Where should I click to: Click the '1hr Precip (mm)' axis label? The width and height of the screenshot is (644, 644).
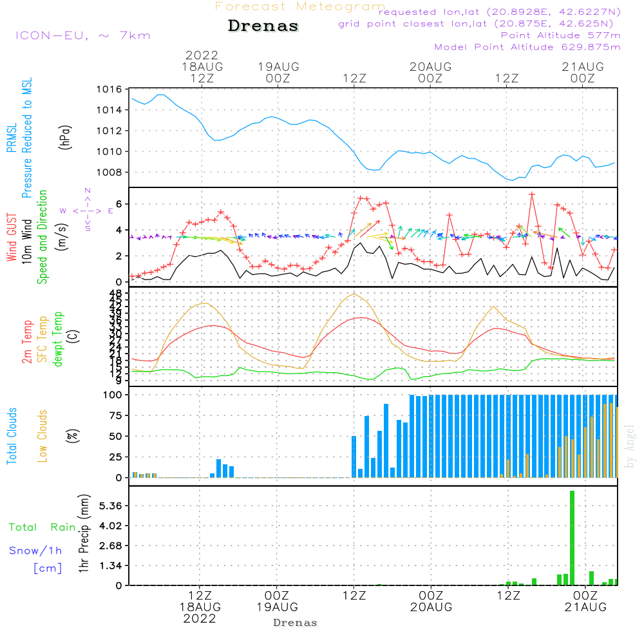(x=83, y=533)
